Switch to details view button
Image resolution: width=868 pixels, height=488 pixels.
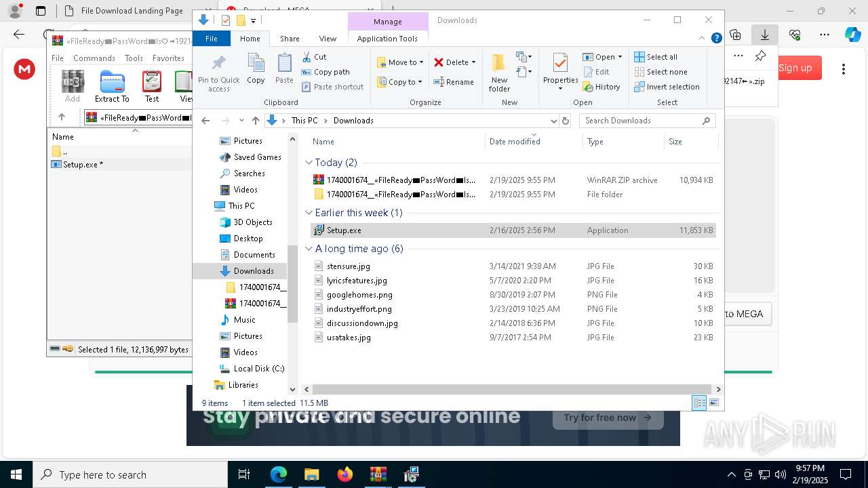[x=699, y=403]
